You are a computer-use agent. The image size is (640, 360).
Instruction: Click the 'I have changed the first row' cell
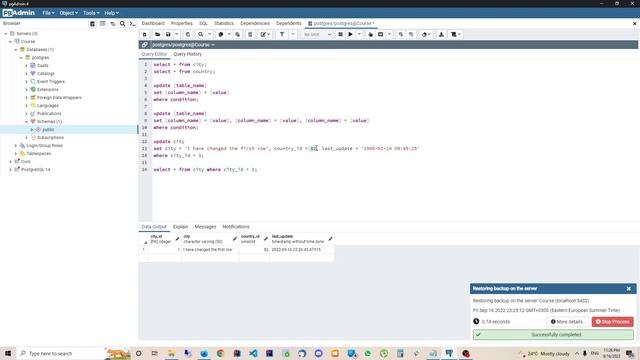[210, 249]
